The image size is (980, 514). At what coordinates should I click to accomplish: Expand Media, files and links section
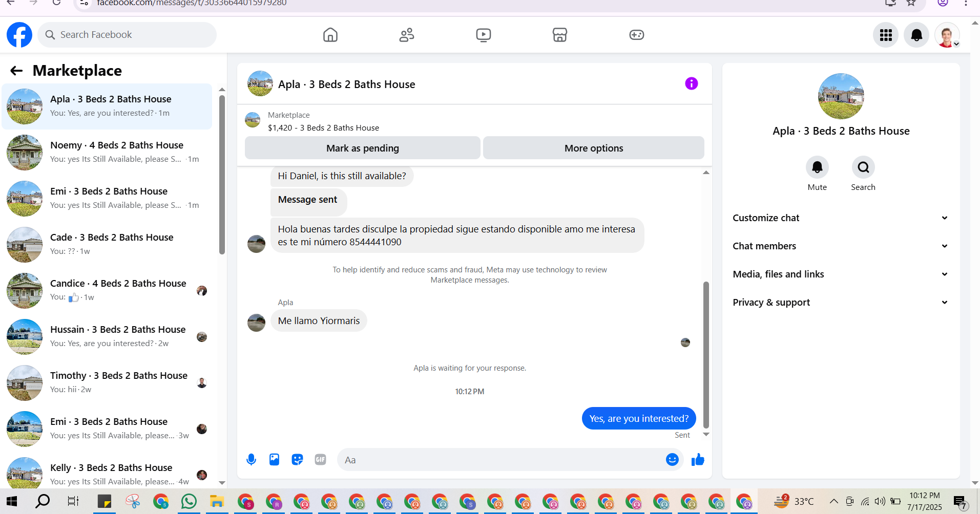(x=841, y=274)
